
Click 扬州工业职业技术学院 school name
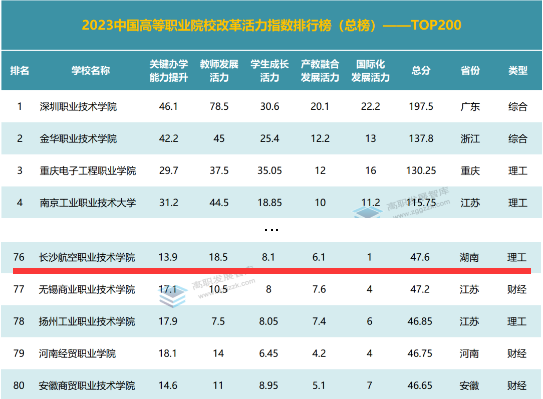[87, 321]
